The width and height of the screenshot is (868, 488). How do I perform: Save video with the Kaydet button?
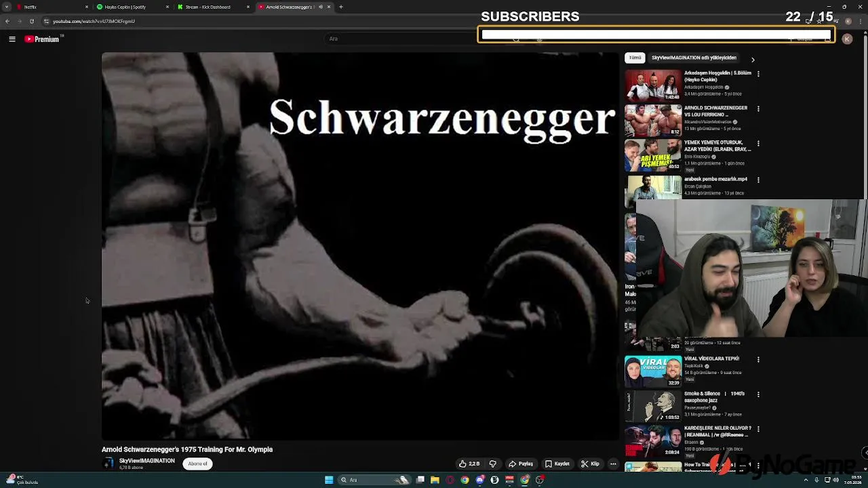[x=557, y=464]
